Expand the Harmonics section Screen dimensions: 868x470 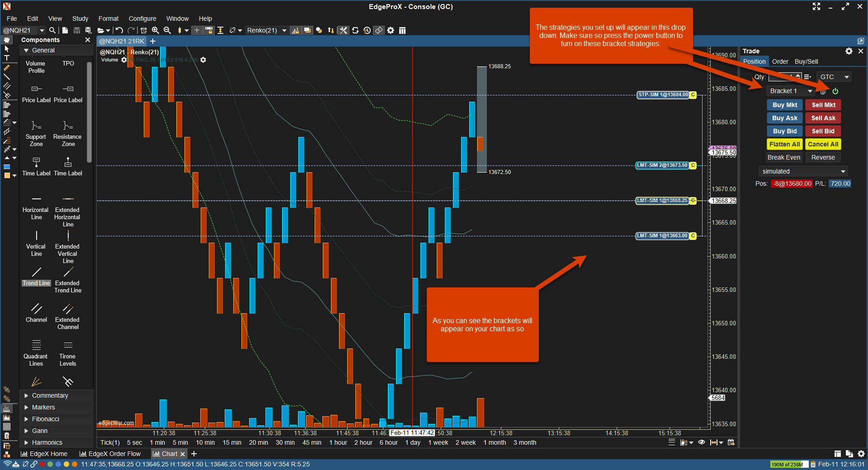(57, 442)
